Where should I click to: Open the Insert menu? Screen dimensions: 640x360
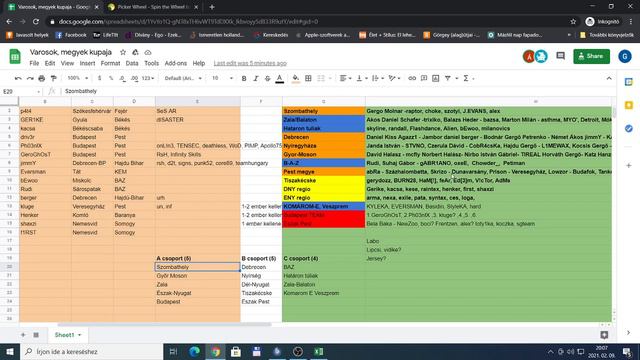point(87,63)
